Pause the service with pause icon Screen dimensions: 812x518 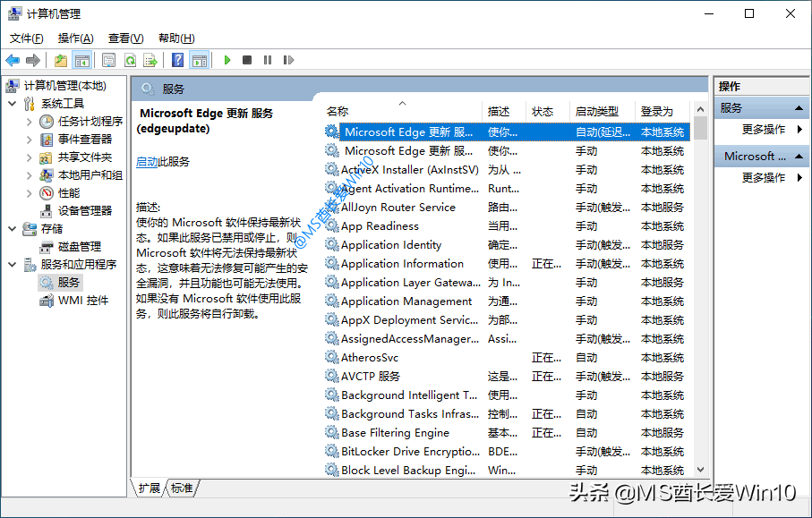267,61
